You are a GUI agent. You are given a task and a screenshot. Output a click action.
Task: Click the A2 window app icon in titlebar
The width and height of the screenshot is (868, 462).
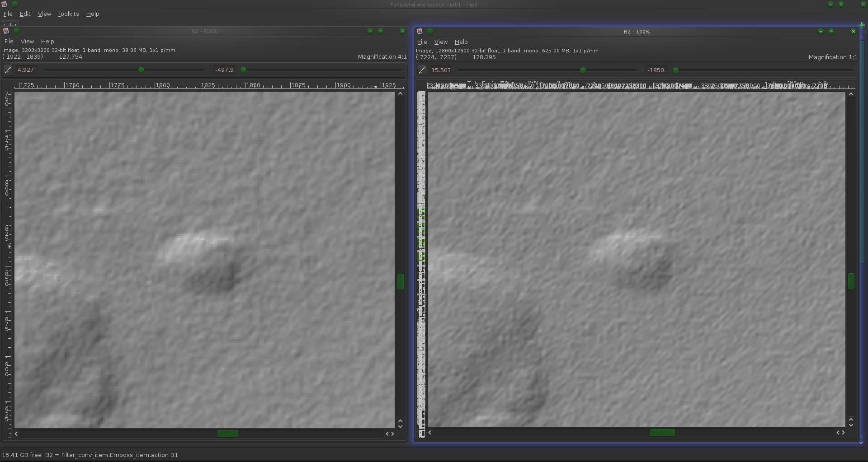click(x=6, y=31)
